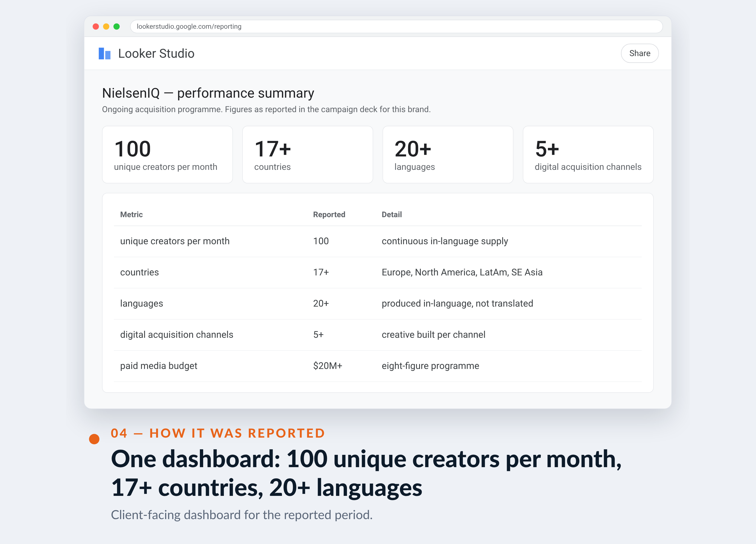756x544 pixels.
Task: Click 'eight-figure programme' detail cell
Action: tap(430, 366)
